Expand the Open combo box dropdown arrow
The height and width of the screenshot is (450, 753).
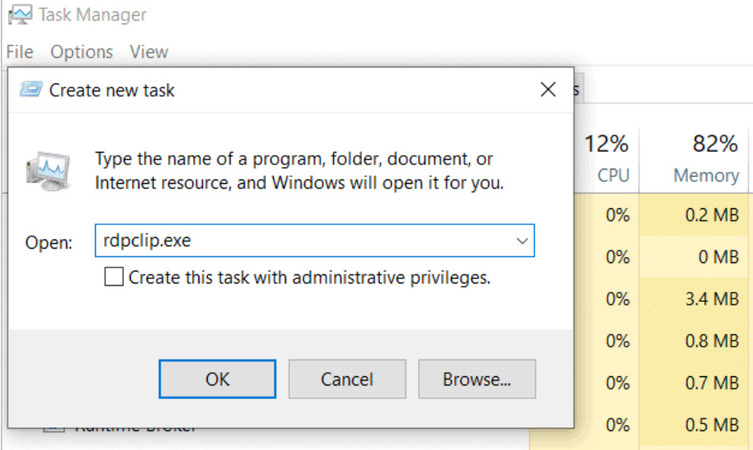(x=522, y=241)
